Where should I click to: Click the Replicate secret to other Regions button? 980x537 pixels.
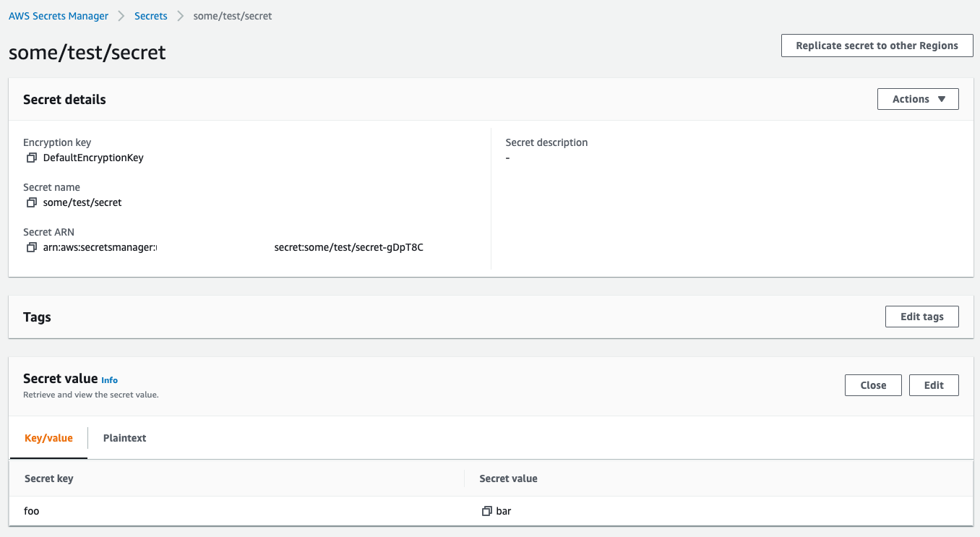click(x=877, y=45)
